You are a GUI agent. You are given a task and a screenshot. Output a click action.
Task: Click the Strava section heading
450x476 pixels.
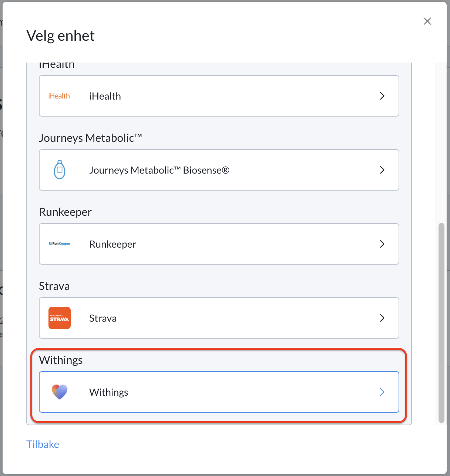coord(54,286)
